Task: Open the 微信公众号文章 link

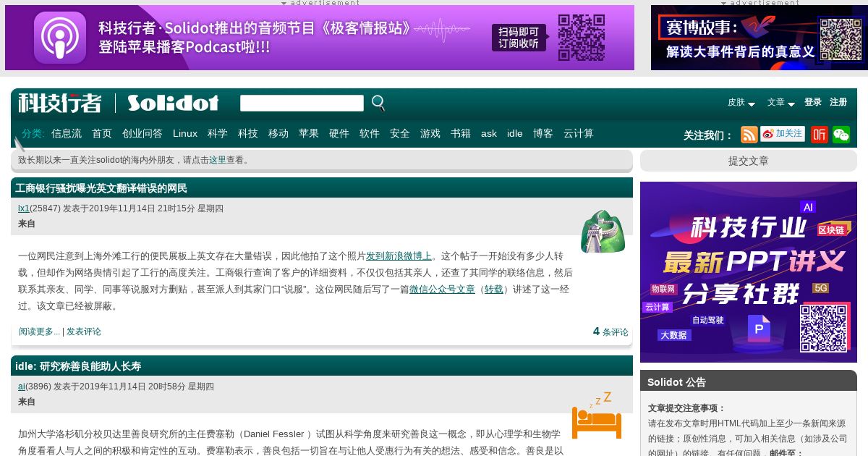Action: tap(442, 289)
